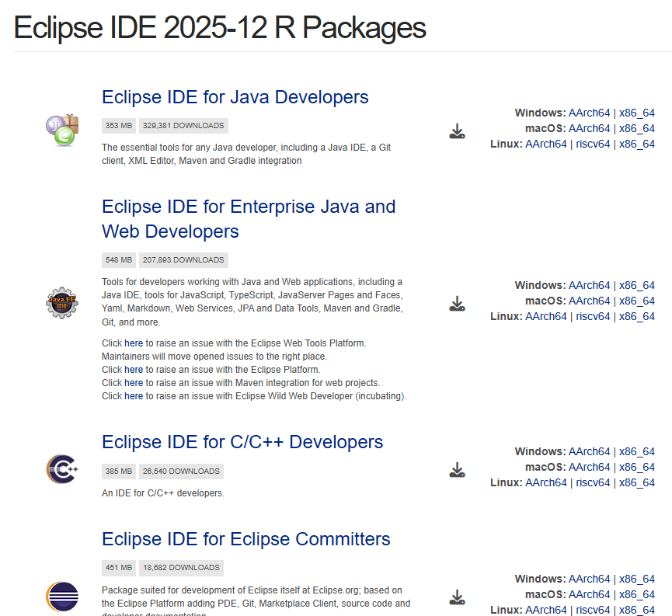Screen dimensions: 672x616
Task: Download C/C++ Developers Linux AArch64
Action: pos(546,482)
